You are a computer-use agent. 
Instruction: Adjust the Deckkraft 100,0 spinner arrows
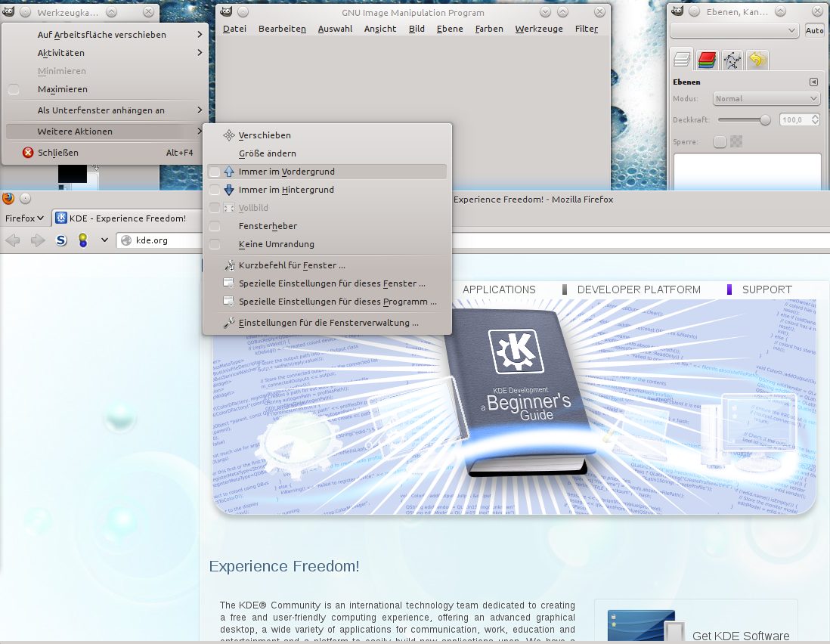(x=815, y=119)
